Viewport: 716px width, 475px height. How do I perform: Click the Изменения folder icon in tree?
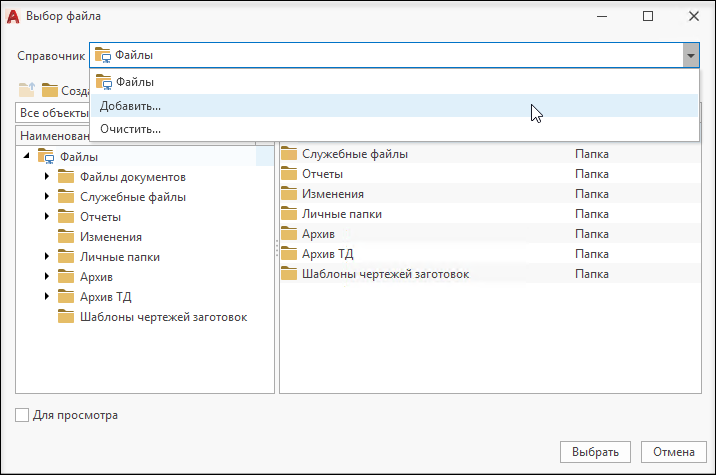(x=66, y=237)
